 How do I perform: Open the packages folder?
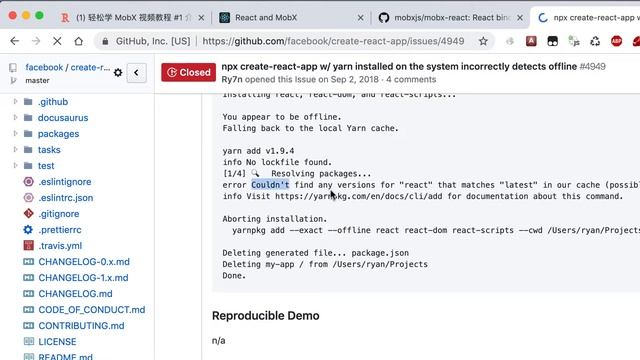coord(58,133)
